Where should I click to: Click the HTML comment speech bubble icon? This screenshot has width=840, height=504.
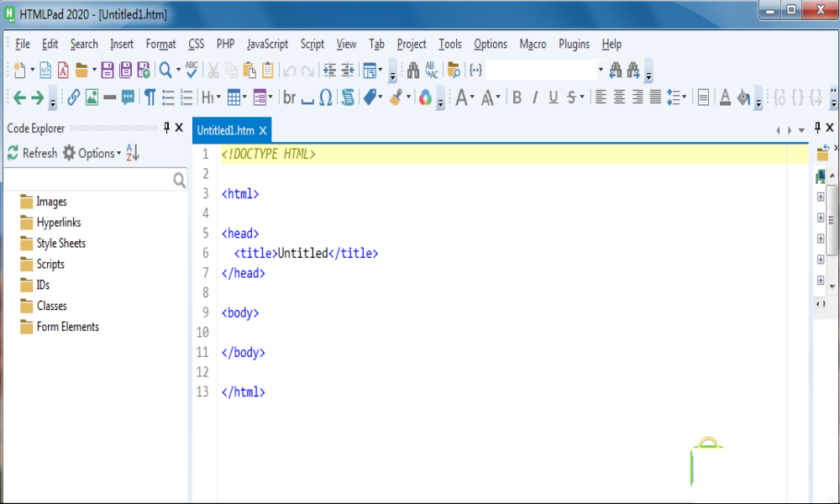128,97
